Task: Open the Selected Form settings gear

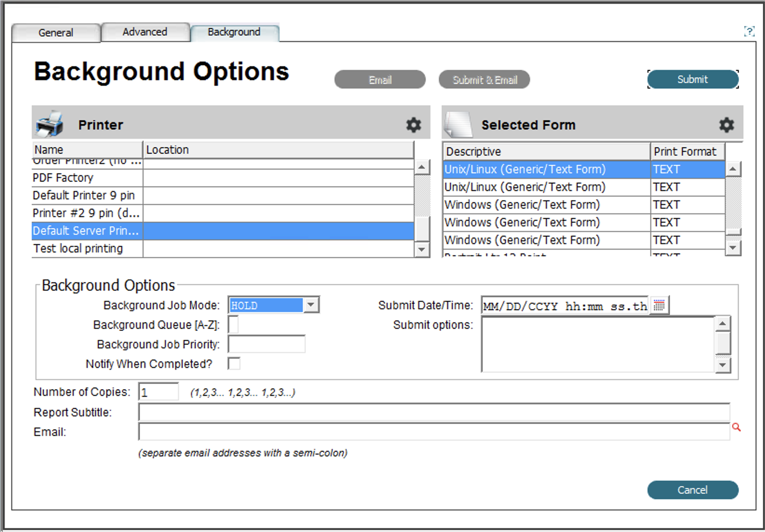Action: pyautogui.click(x=726, y=125)
